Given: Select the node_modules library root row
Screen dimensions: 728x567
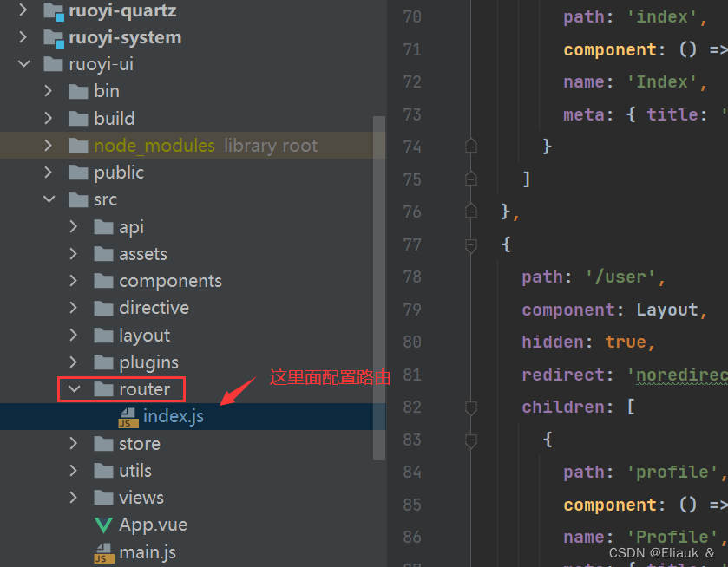Looking at the screenshot, I should 193,146.
